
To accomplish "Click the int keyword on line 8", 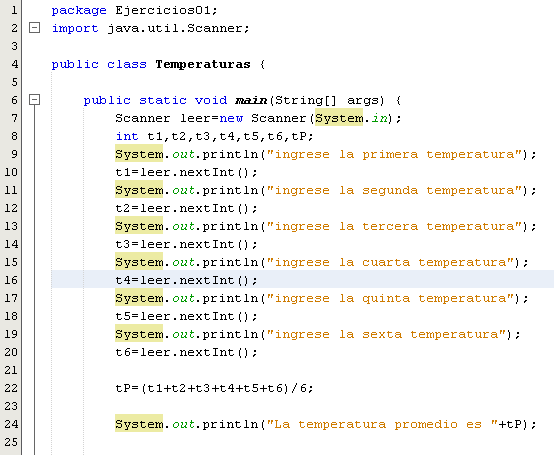I will [x=127, y=136].
